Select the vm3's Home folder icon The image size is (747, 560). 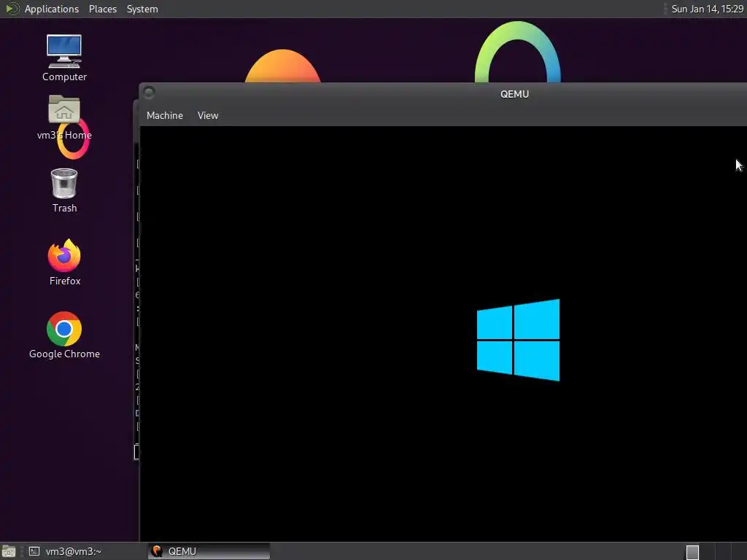(x=64, y=117)
